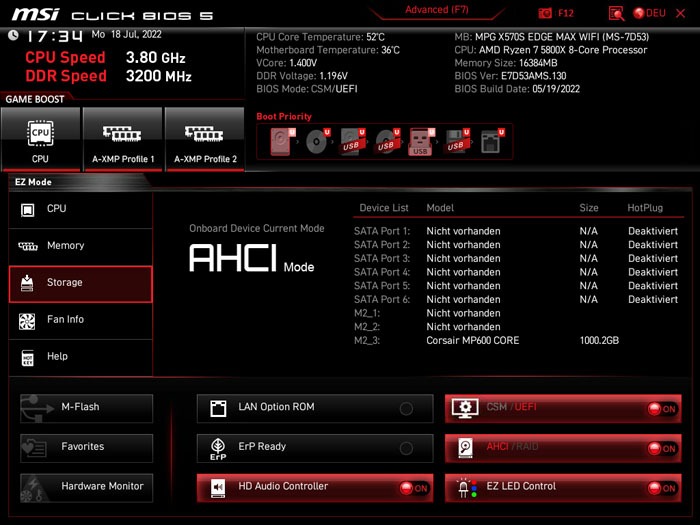The image size is (700, 525).
Task: Select the network boot device icon
Action: [x=492, y=142]
